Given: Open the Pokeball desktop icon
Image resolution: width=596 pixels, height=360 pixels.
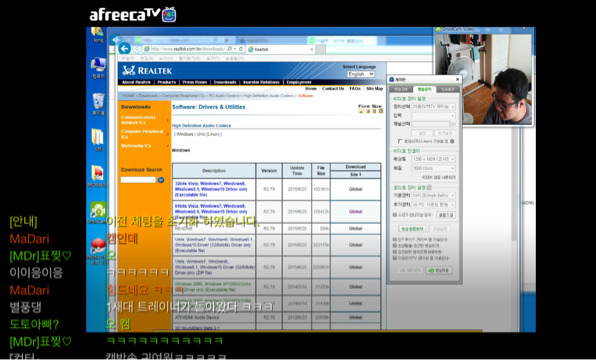Looking at the screenshot, I should click(98, 249).
